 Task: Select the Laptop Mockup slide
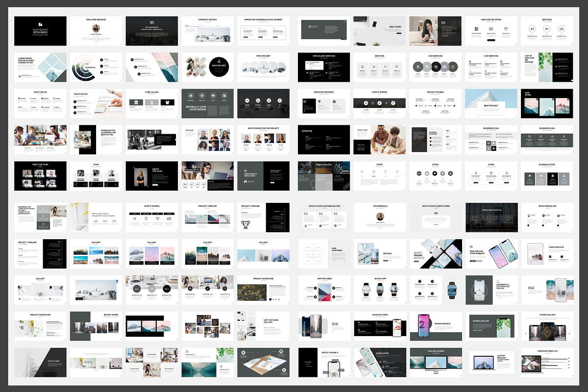click(491, 363)
